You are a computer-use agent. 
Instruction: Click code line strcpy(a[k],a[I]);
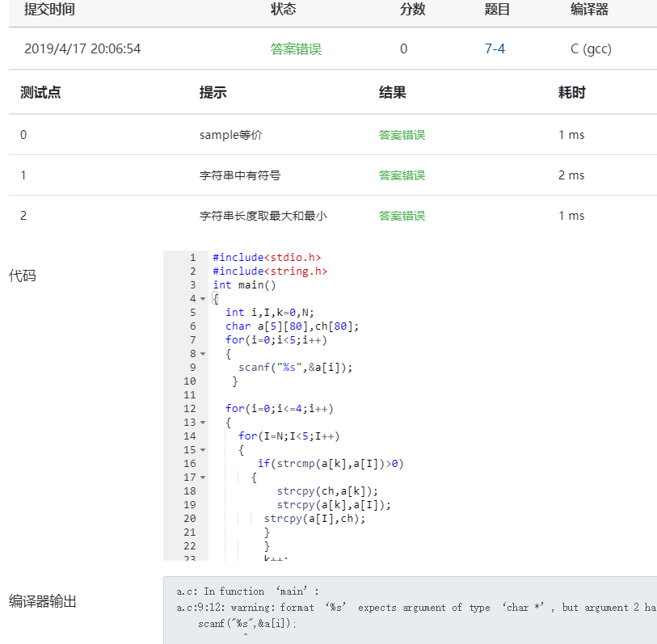(x=334, y=505)
